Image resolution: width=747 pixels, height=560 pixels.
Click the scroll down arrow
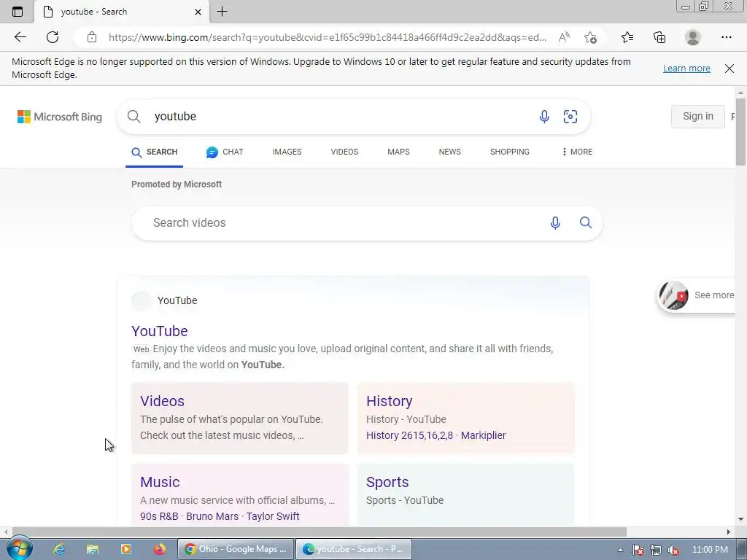pyautogui.click(x=740, y=519)
